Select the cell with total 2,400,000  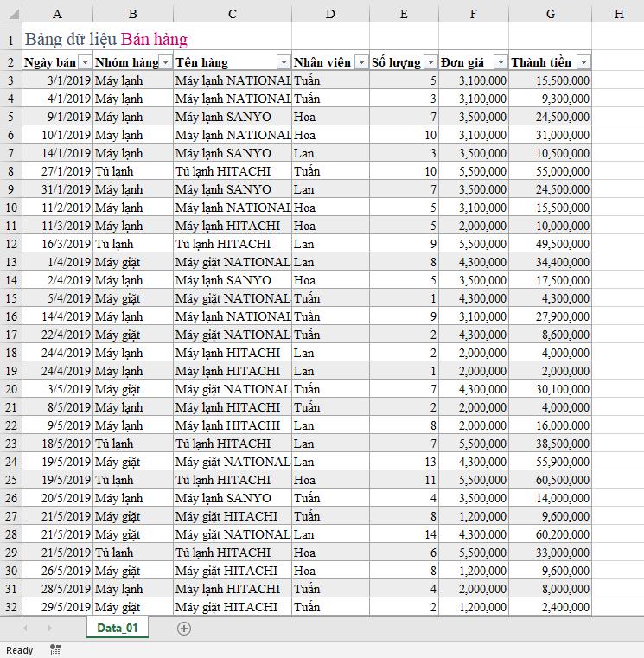tap(551, 607)
